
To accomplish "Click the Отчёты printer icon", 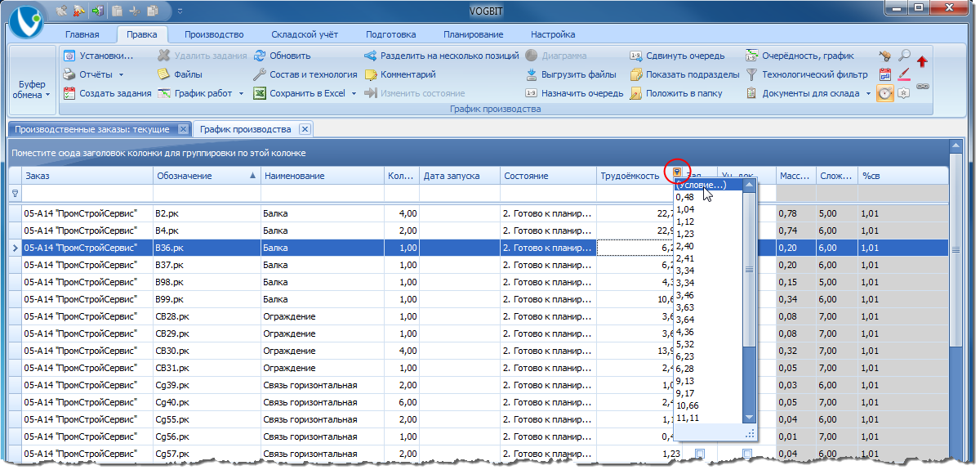I will click(69, 75).
